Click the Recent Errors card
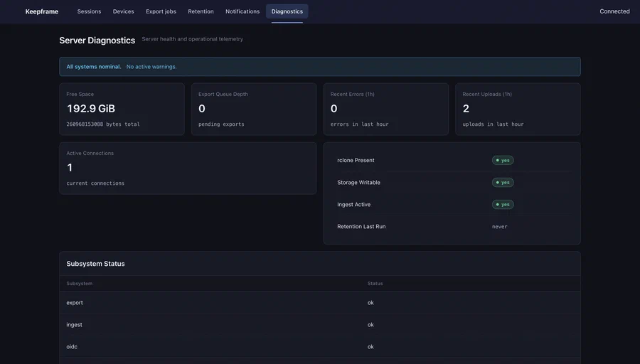This screenshot has height=364, width=640. [x=385, y=109]
